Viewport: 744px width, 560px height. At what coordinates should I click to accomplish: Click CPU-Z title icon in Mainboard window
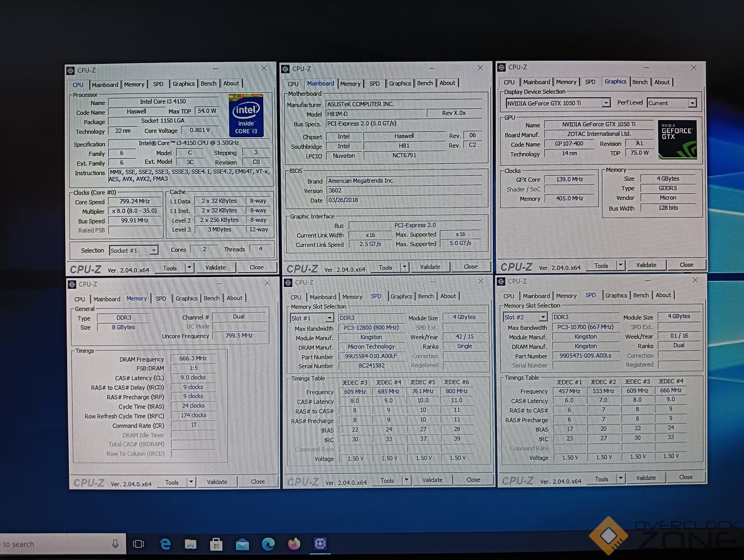285,69
